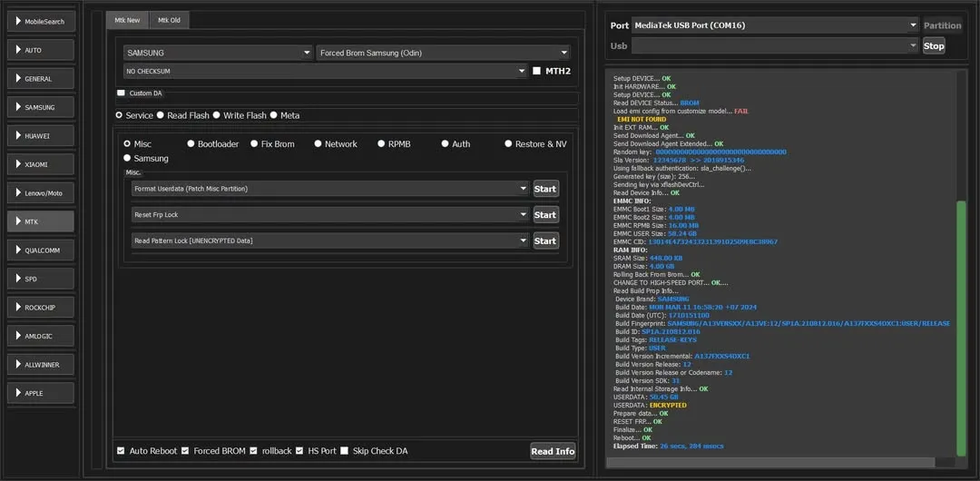980x481 pixels.
Task: Open the Read Pattern Lock dropdown
Action: pos(330,240)
